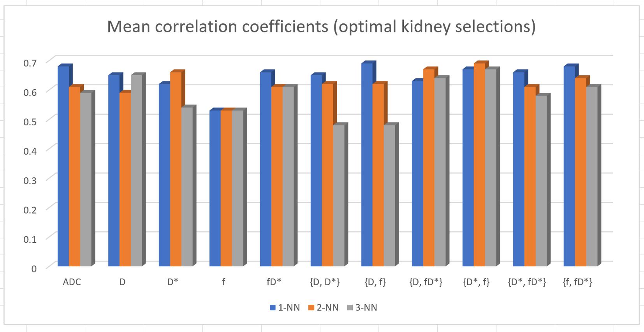This screenshot has height=332, width=644.
Task: Click the blue 1-NN legend swatch
Action: coord(273,308)
